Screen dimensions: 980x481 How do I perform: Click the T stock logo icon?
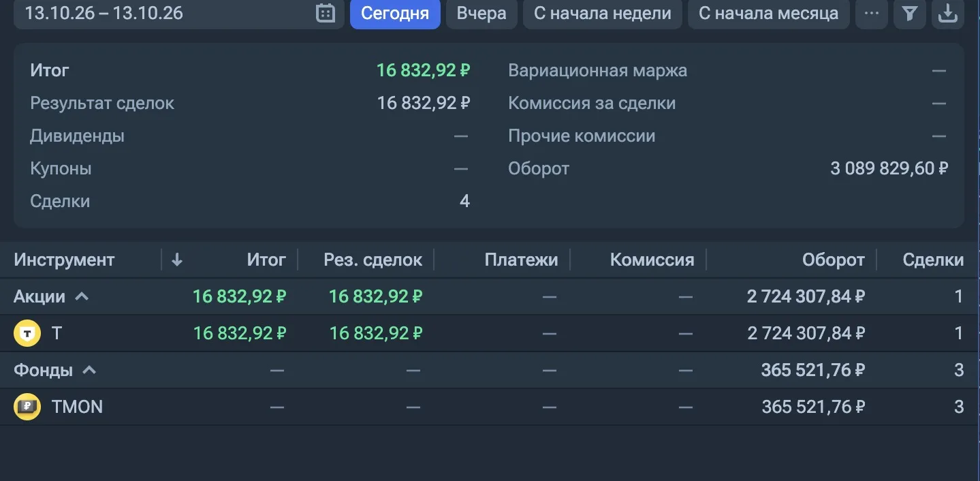point(27,333)
